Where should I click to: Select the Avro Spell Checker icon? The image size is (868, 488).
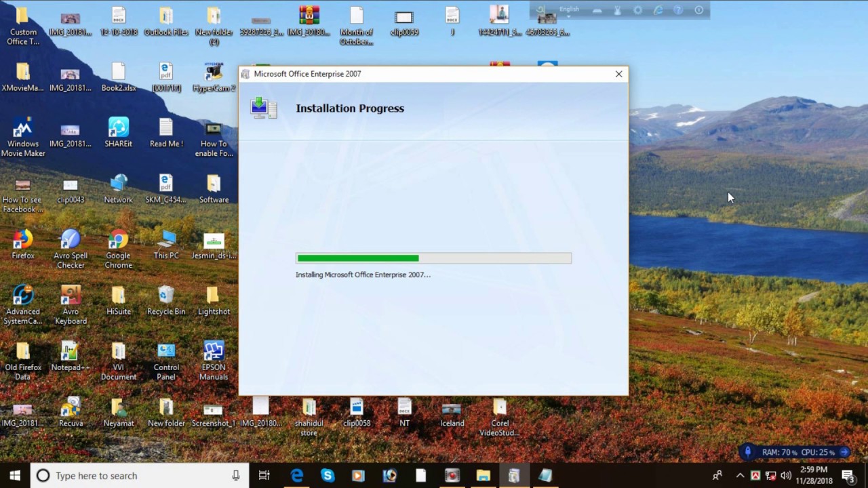tap(71, 249)
